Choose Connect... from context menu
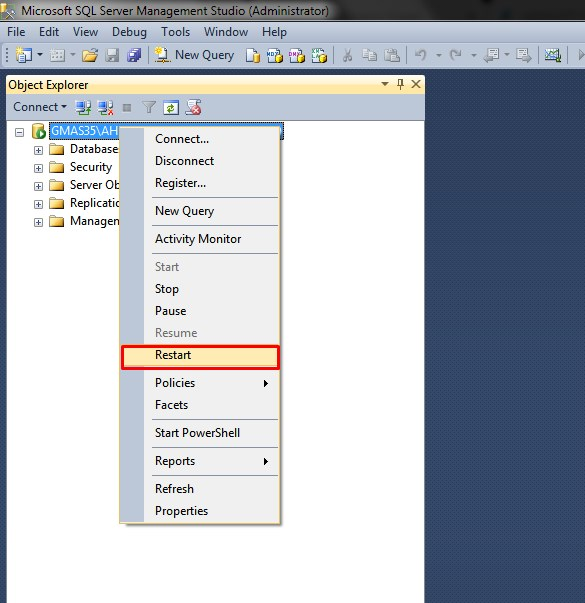Screen dimensions: 585x603 200,139
